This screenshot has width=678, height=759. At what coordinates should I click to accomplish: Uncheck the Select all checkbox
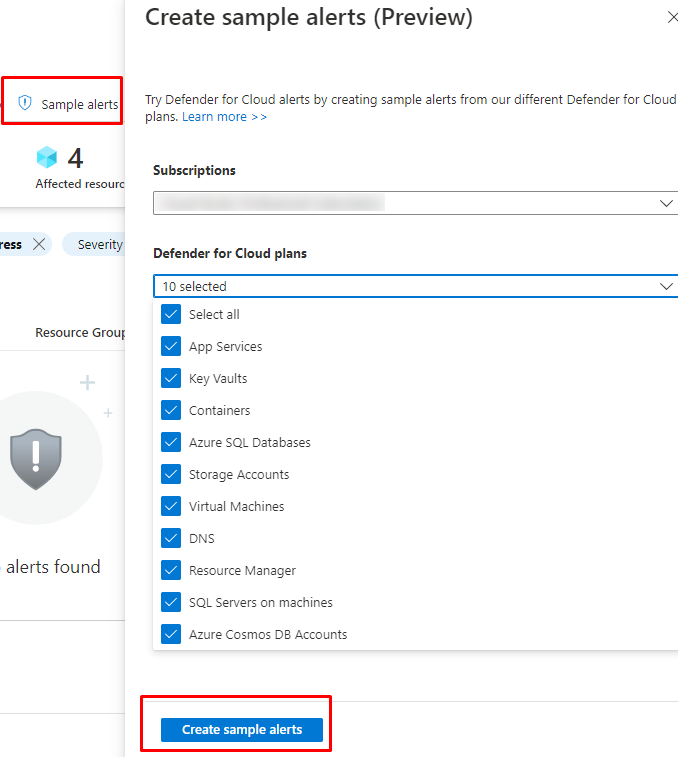tap(171, 314)
